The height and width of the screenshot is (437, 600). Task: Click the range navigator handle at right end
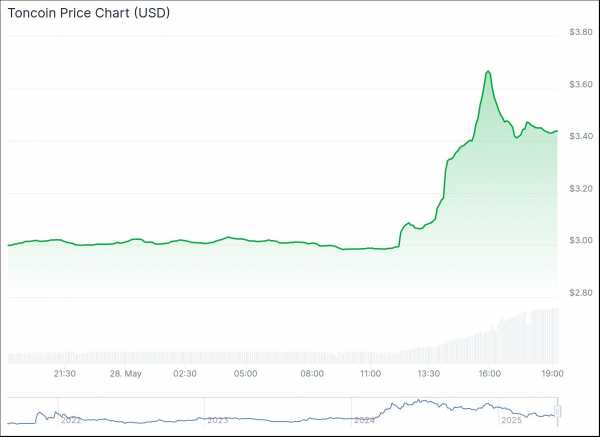[x=558, y=411]
